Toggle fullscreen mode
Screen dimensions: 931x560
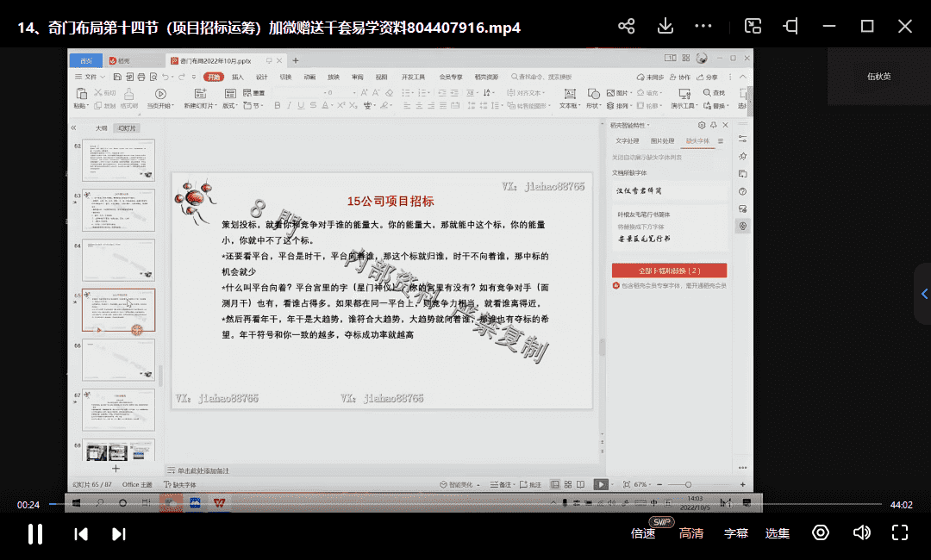[x=900, y=532]
